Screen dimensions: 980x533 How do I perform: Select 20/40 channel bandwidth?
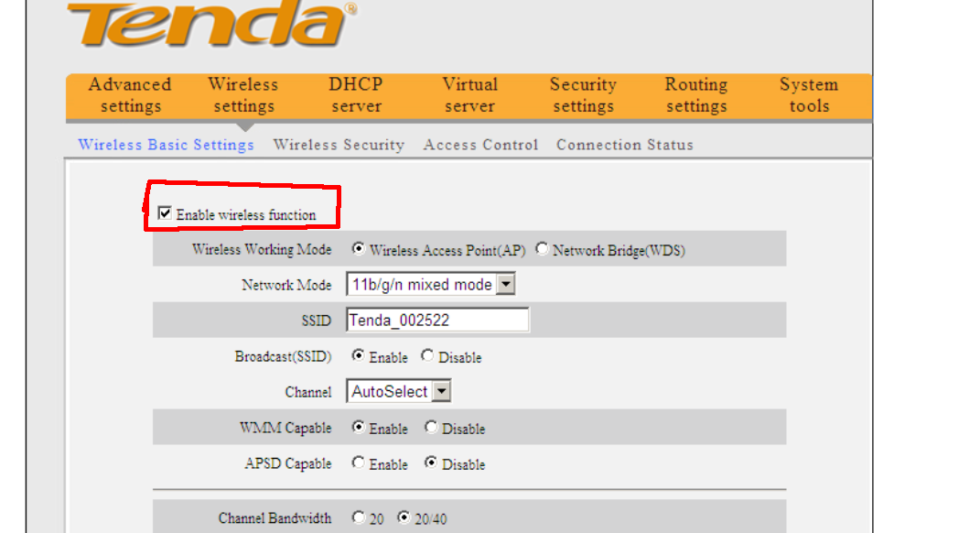pyautogui.click(x=404, y=517)
